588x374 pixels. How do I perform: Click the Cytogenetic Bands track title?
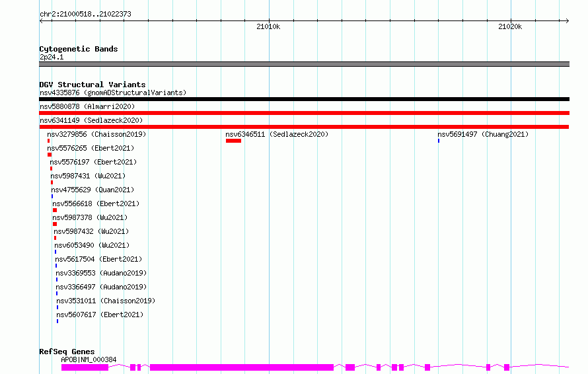tap(79, 49)
